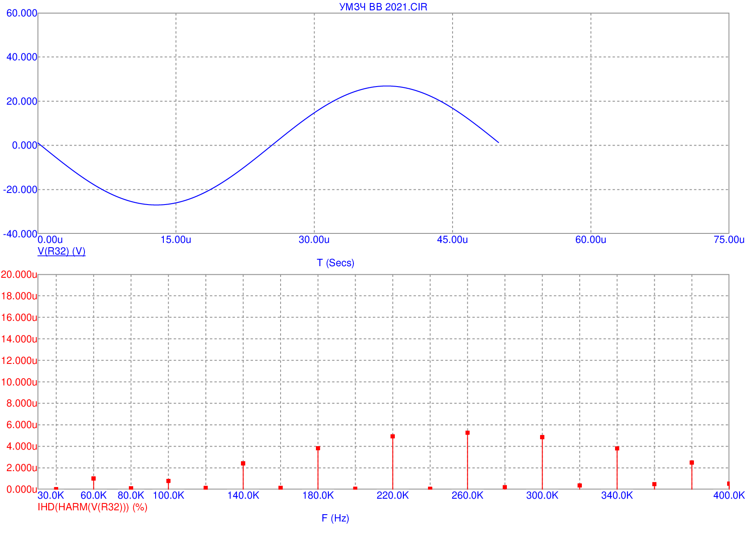Screen dimensions: 756x534
Task: Click the 20.000u top distortion axis value
Action: (x=19, y=275)
